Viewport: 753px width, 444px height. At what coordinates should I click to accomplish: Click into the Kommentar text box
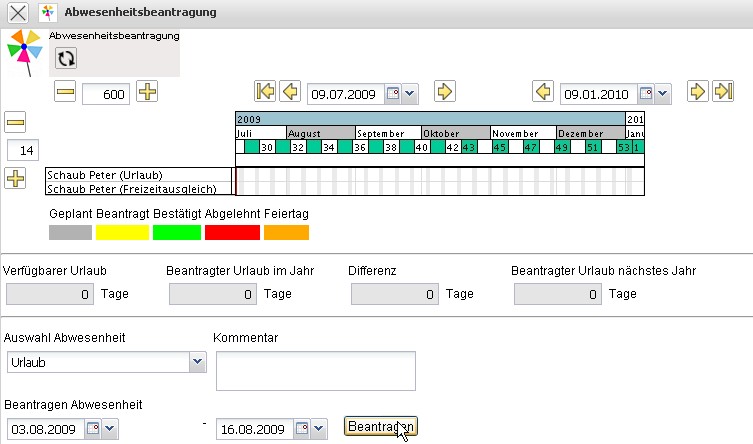(316, 371)
